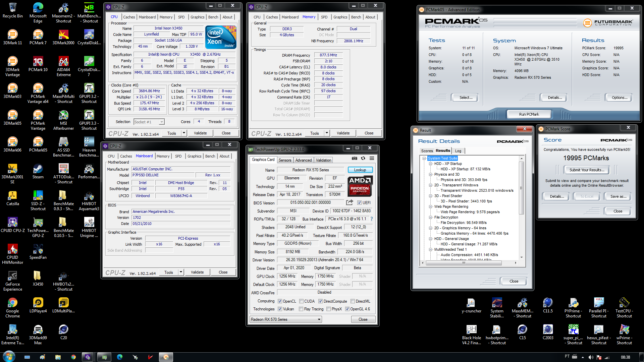Viewport: 644px width, 362px height.
Task: Open the Windows Start button
Action: [9, 357]
